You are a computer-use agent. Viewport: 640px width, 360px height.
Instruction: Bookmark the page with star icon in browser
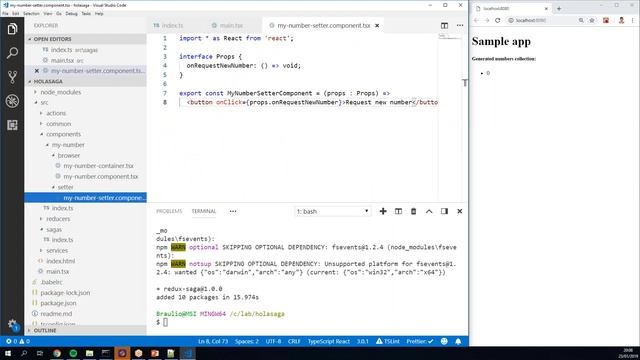(x=592, y=20)
